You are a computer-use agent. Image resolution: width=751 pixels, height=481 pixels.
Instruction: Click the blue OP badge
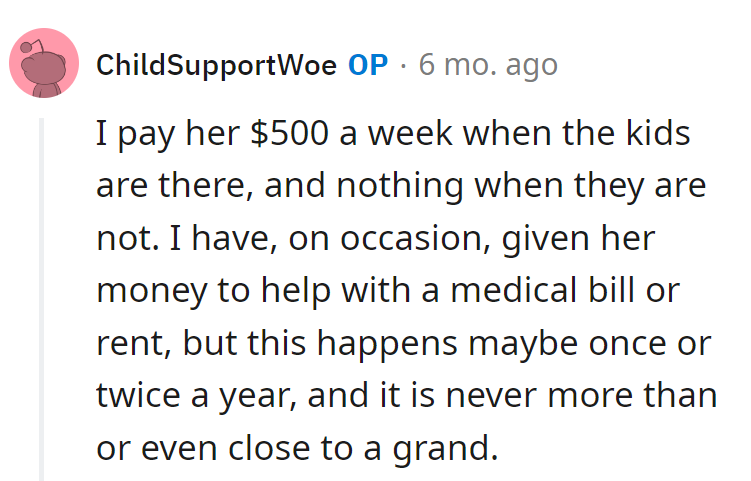368,66
